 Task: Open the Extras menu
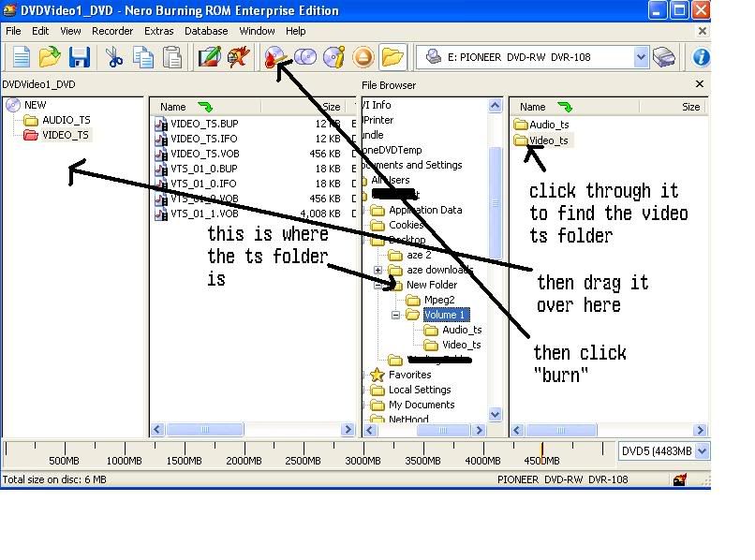coord(159,31)
